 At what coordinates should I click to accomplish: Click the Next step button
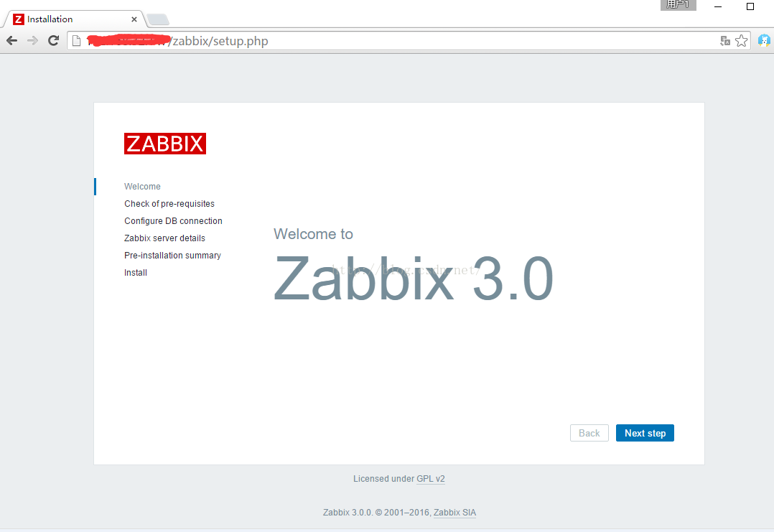coord(645,433)
